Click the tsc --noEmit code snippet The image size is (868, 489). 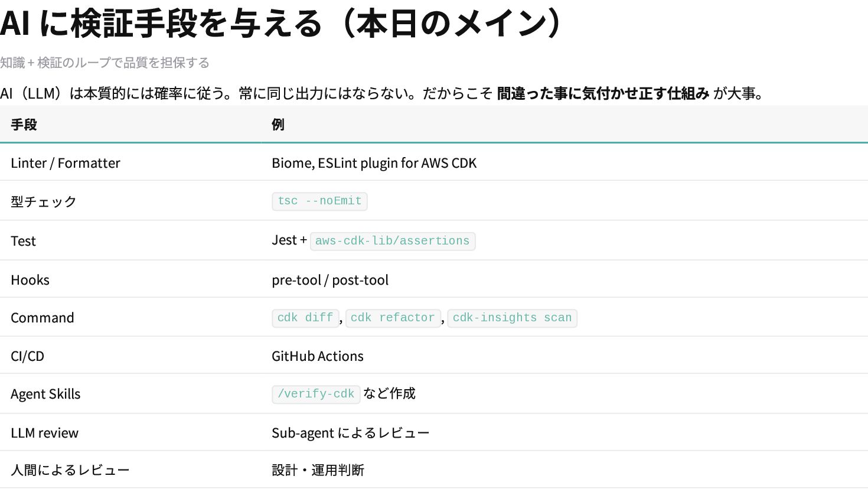coord(319,201)
